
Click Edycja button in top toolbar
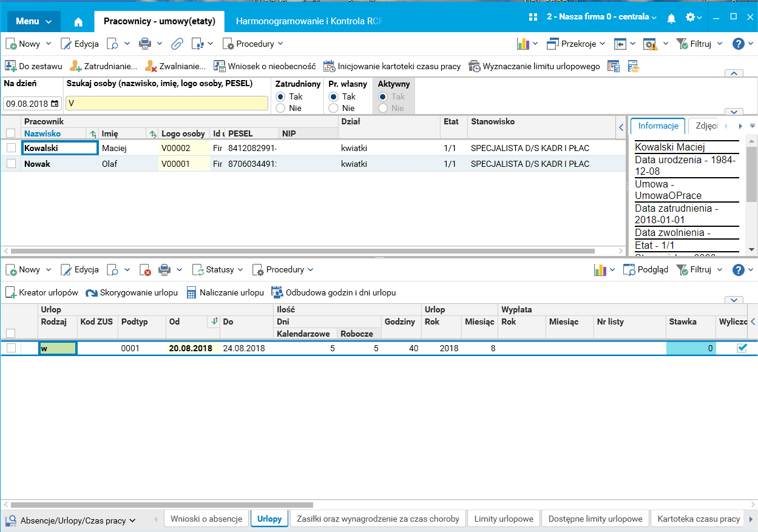pyautogui.click(x=80, y=44)
